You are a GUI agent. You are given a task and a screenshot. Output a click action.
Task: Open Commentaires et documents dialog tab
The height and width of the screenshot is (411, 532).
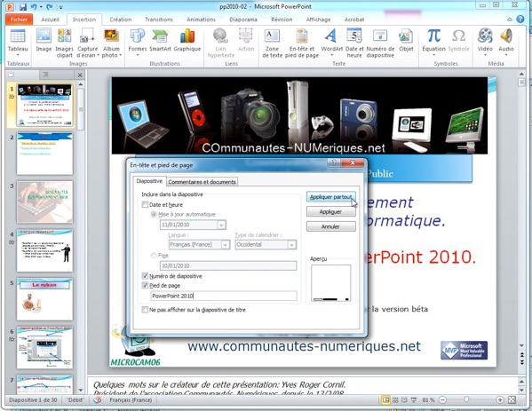pyautogui.click(x=202, y=182)
